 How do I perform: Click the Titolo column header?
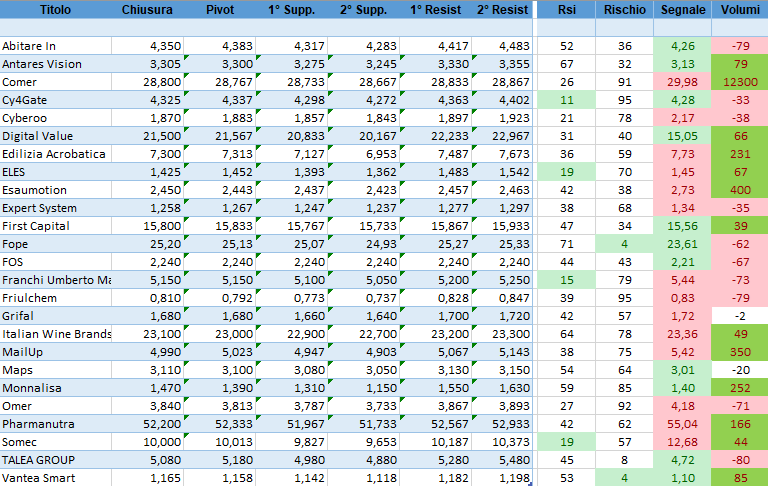[55, 10]
